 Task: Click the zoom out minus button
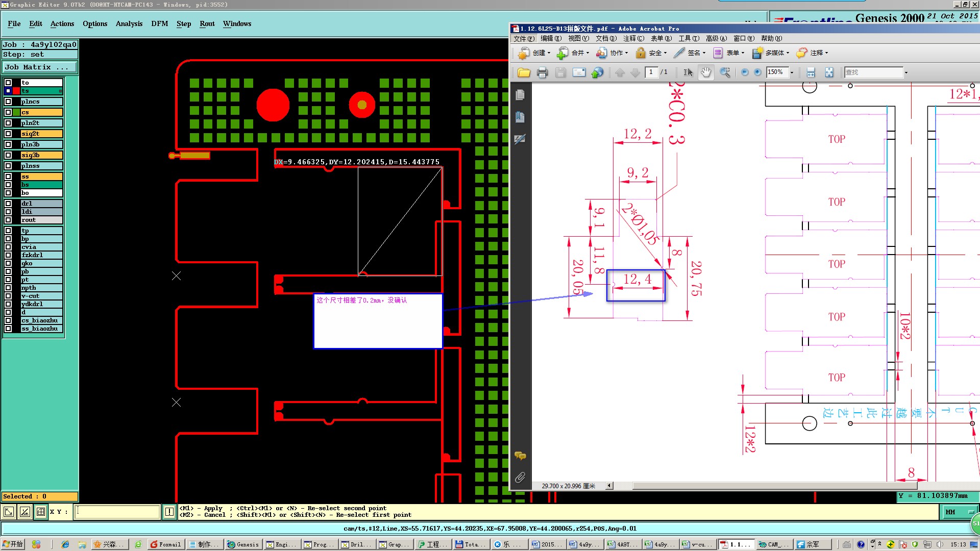point(745,72)
